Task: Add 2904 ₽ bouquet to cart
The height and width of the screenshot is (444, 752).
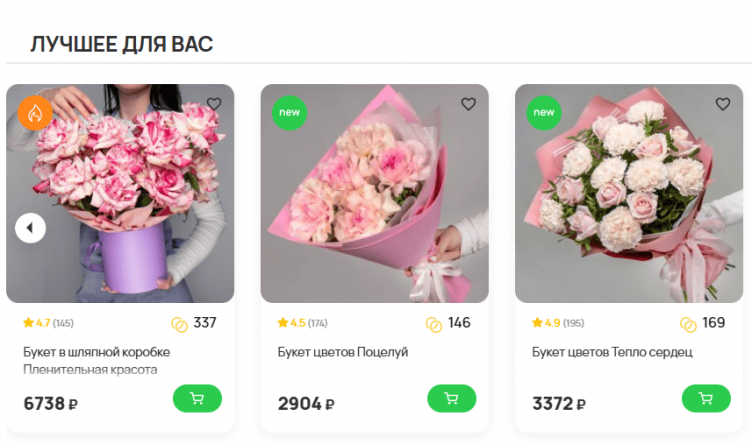Action: click(451, 399)
